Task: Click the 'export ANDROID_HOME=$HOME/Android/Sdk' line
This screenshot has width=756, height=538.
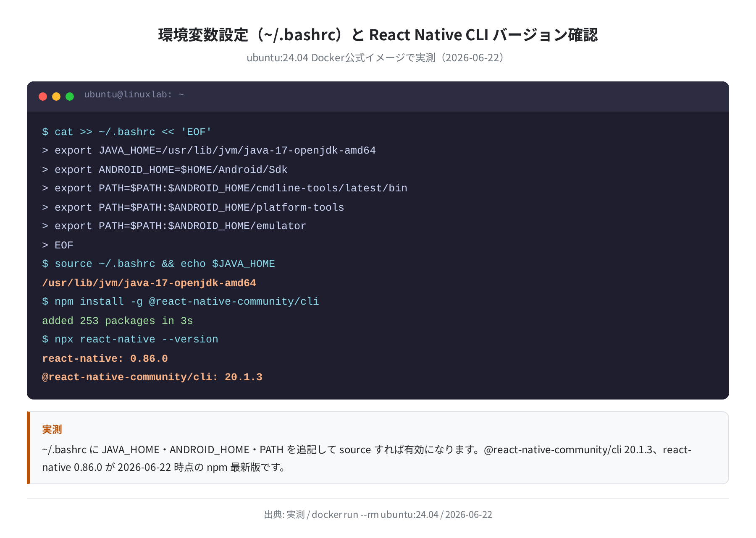Action: click(165, 170)
